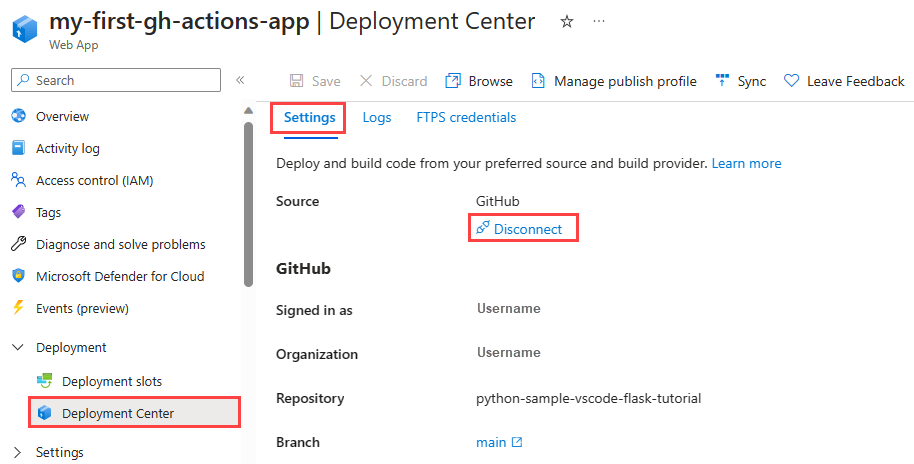Open the Learn more link
This screenshot has height=464, width=914.
[x=746, y=163]
